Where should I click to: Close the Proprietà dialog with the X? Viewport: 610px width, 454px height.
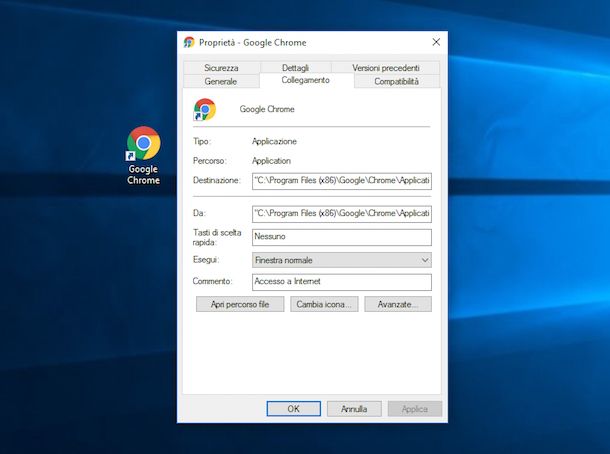pyautogui.click(x=436, y=42)
